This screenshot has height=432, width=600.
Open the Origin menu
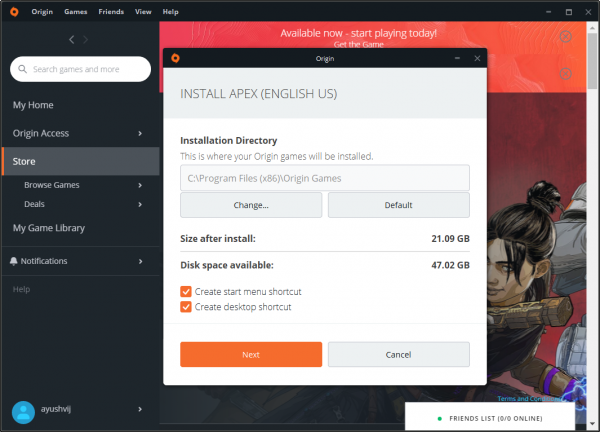pyautogui.click(x=42, y=12)
